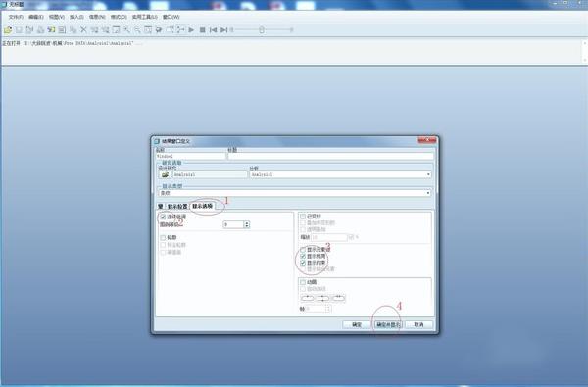Select the middle back-and-forth animation mode button
This screenshot has width=588, height=387.
click(x=322, y=298)
